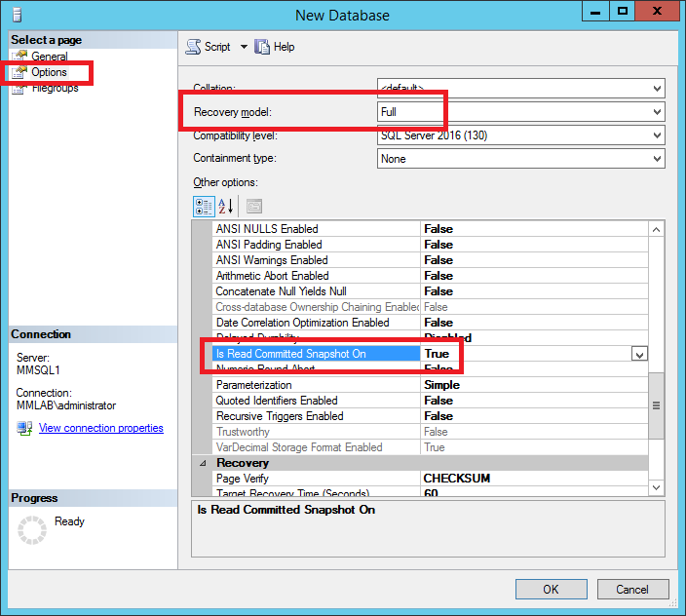Click the connection properties icon
The image size is (686, 616).
click(x=24, y=429)
